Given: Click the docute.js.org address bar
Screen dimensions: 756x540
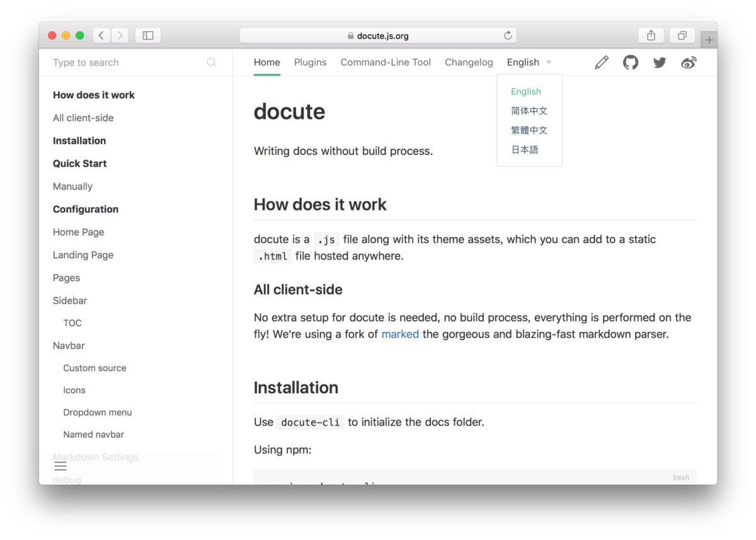Looking at the screenshot, I should tap(378, 36).
